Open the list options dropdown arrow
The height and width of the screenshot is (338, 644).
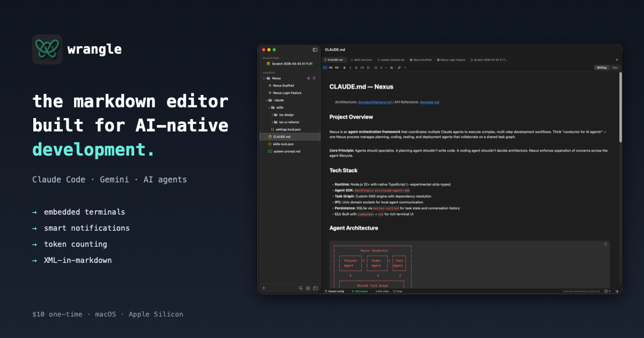(386, 68)
